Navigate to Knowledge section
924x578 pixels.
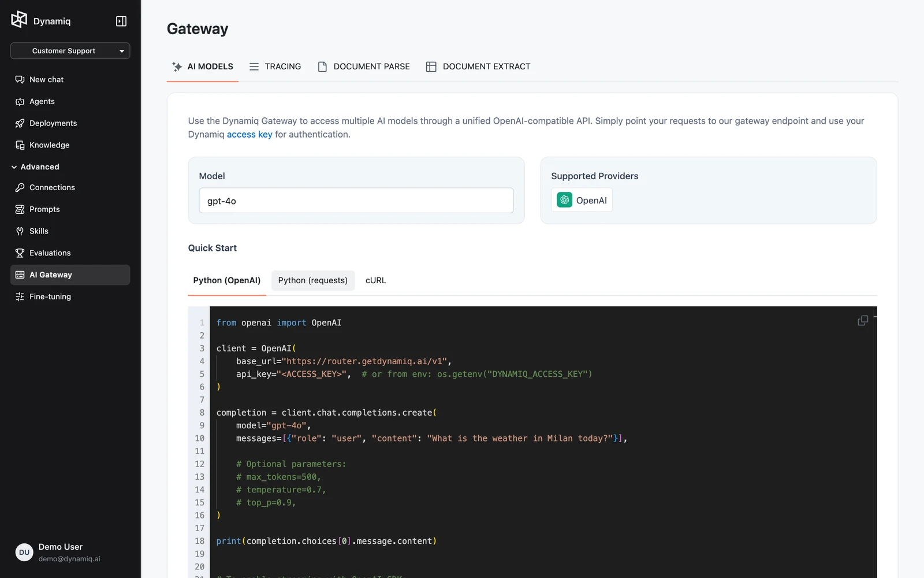(70, 145)
